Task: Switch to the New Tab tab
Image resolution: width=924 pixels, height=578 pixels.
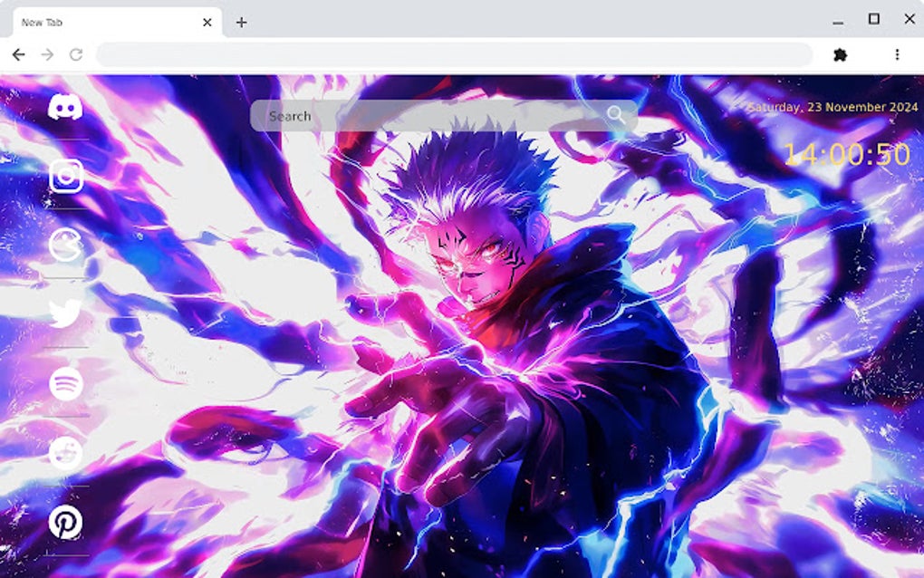Action: coord(100,21)
